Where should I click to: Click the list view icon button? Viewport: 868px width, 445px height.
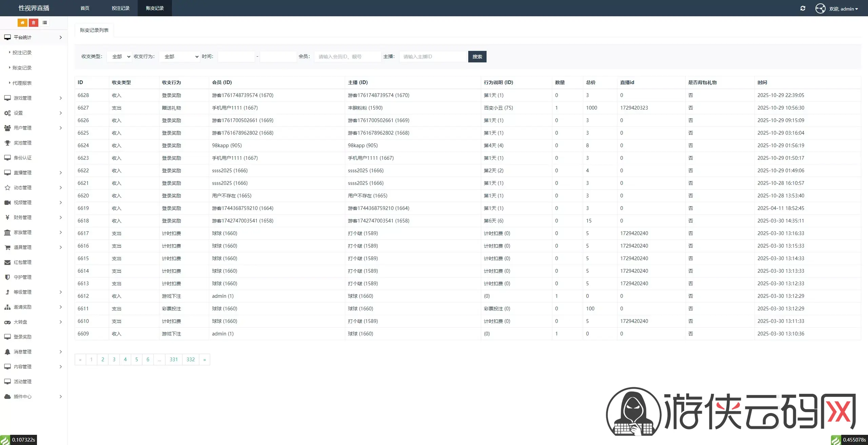tap(45, 23)
